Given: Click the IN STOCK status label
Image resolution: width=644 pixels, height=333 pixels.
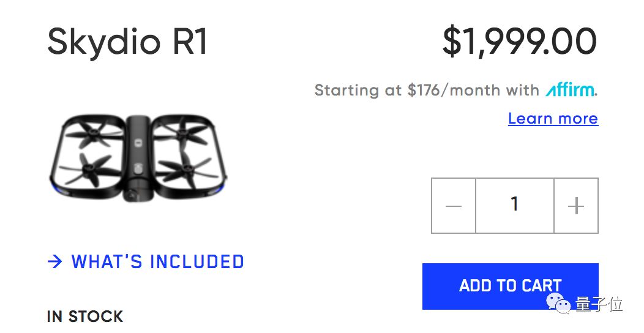Looking at the screenshot, I should coord(85,316).
